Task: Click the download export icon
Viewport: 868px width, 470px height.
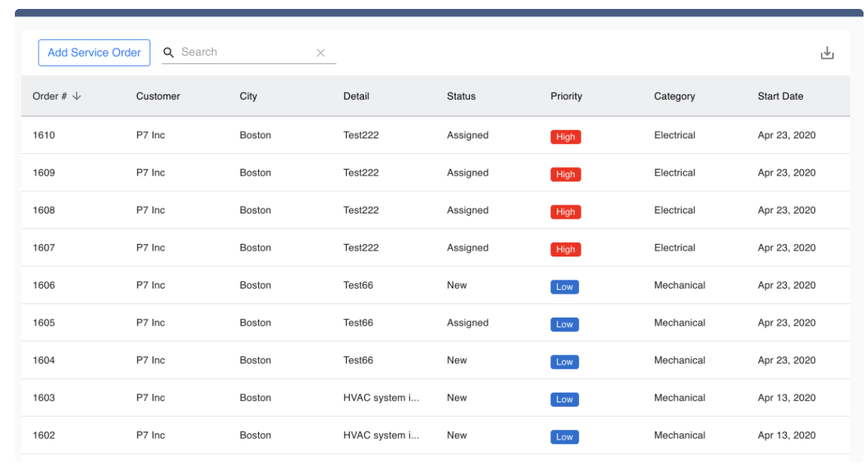Action: (826, 54)
